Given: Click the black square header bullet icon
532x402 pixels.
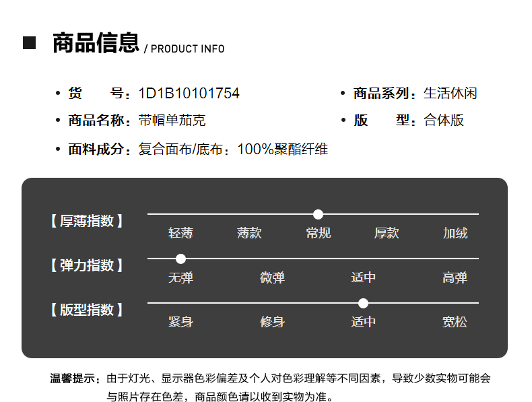Looking at the screenshot, I should click(x=29, y=43).
